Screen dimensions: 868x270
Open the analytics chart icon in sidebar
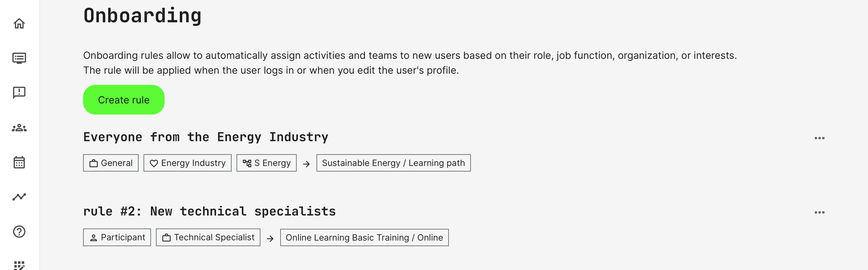[19, 197]
